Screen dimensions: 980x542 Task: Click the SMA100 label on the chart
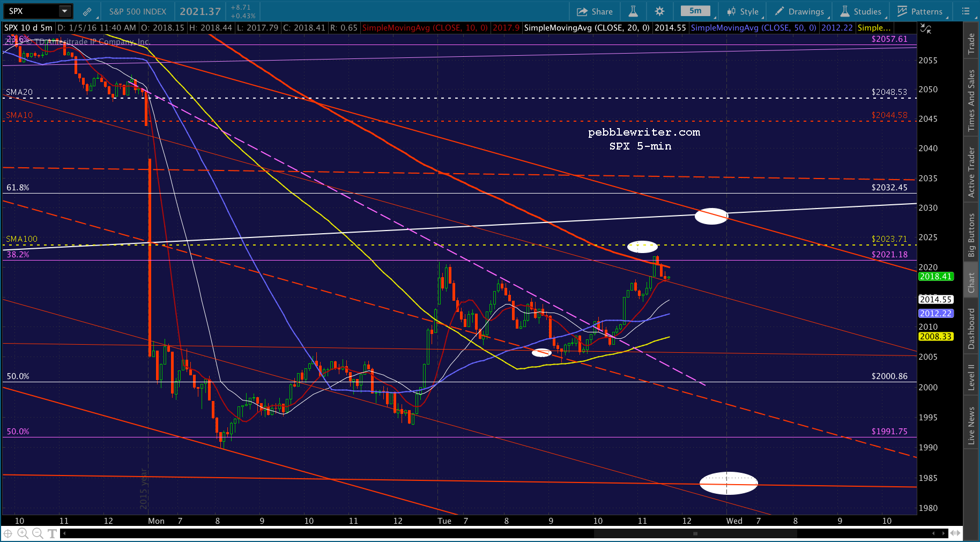[x=22, y=239]
